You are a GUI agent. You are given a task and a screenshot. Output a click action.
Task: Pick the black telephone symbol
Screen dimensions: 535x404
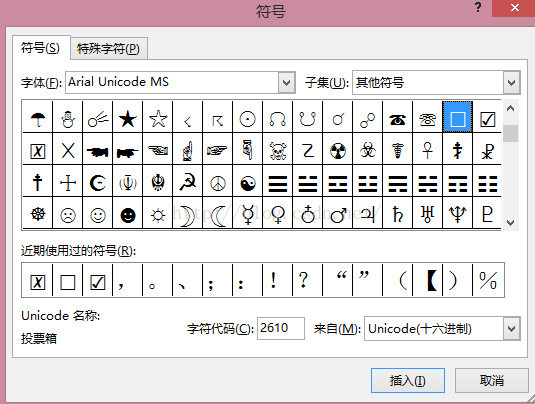[x=398, y=119]
